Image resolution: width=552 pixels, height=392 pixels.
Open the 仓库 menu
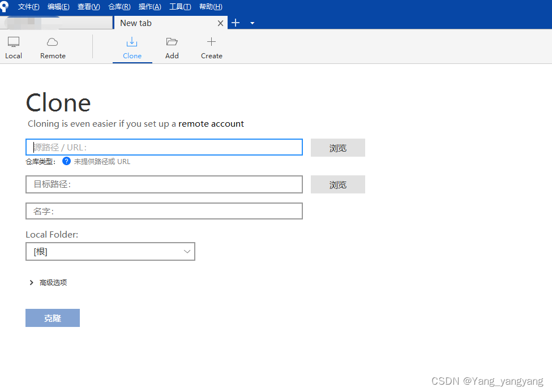click(119, 6)
